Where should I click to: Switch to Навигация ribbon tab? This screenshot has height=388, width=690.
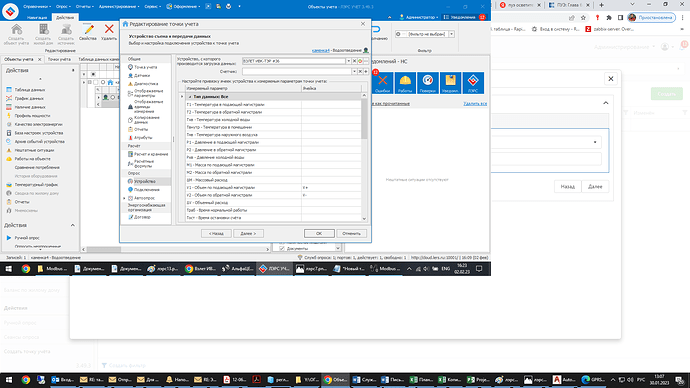(37, 18)
